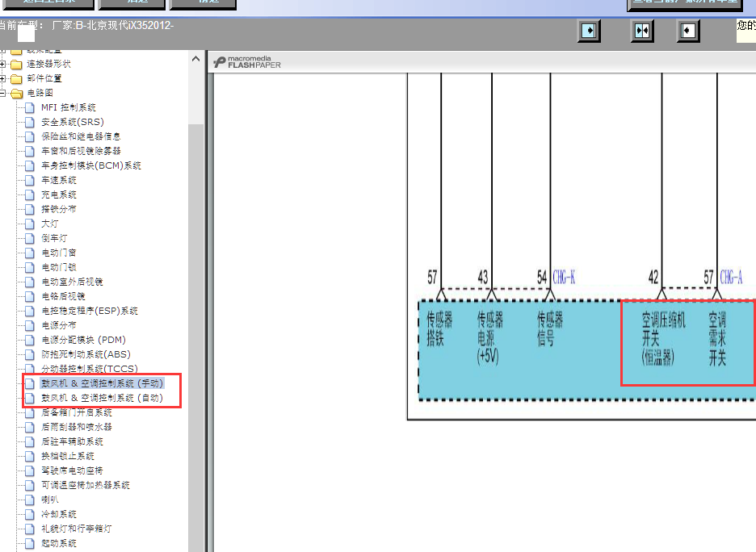Screen dimensions: 756x552
Task: Click the right-arrow panel layout icon
Action: click(x=589, y=31)
